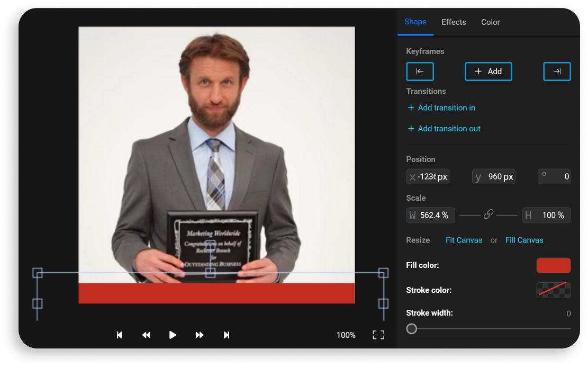The image size is (588, 367).
Task: Fast forward the video preview
Action: coord(200,335)
